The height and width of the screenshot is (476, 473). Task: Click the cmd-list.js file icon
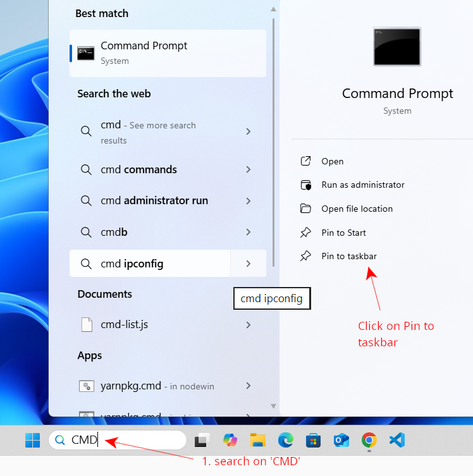[87, 324]
